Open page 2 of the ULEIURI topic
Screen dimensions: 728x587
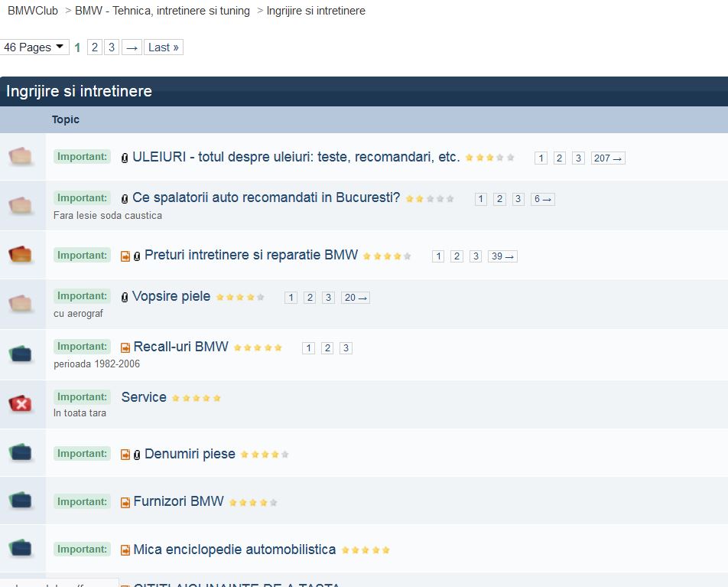click(x=560, y=158)
